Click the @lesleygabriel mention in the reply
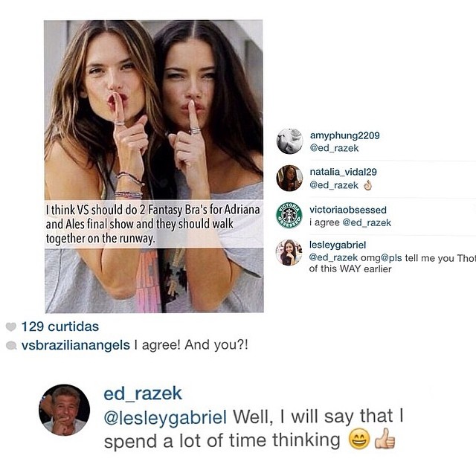Viewport: 476px width, 476px height. pos(165,417)
